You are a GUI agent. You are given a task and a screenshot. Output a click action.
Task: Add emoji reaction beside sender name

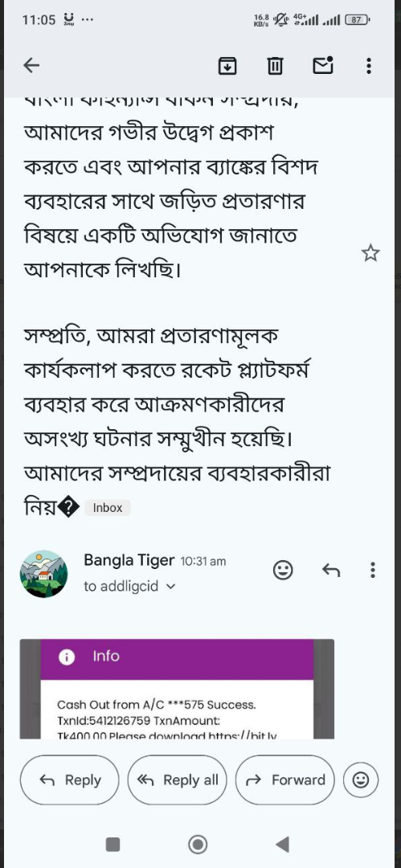283,570
